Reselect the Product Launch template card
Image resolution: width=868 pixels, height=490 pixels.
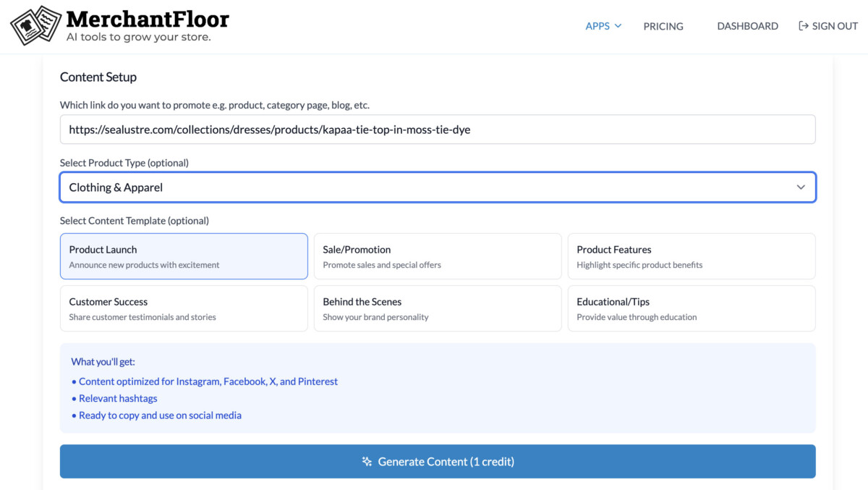(183, 255)
